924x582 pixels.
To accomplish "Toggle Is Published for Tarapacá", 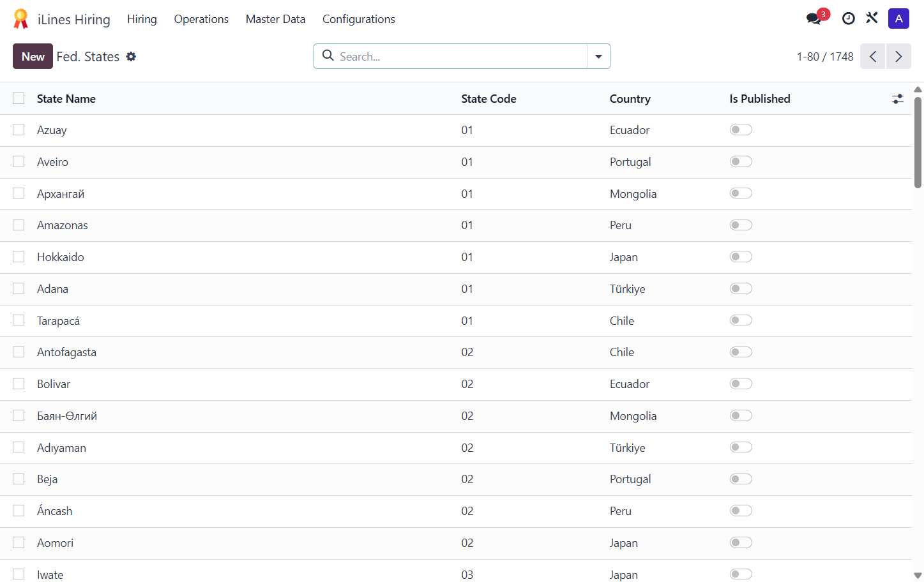I will pyautogui.click(x=741, y=320).
